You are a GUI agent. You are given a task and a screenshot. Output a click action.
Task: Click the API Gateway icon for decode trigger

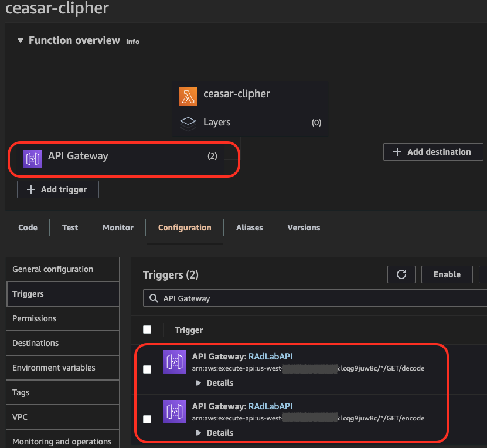(x=175, y=362)
